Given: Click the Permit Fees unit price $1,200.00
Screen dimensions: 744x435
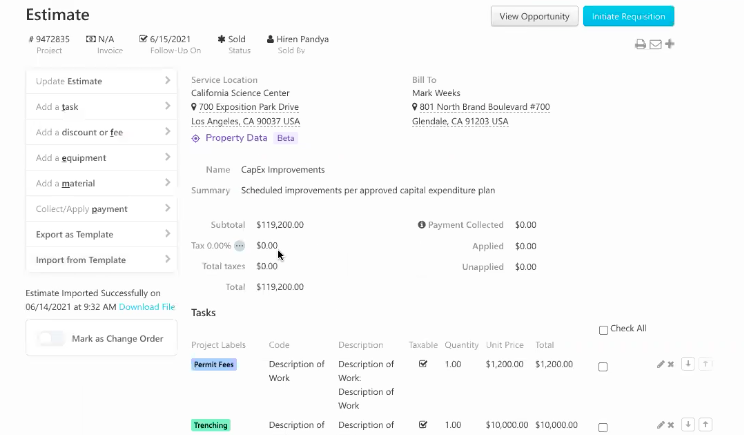Looking at the screenshot, I should pyautogui.click(x=504, y=364).
